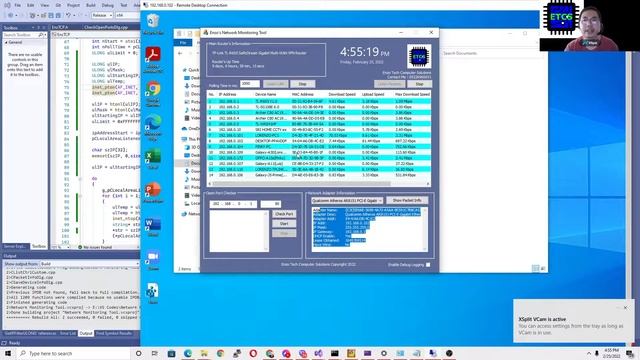Click the Stop button above Max Download Speed
640x360 pixels.
pyautogui.click(x=419, y=84)
